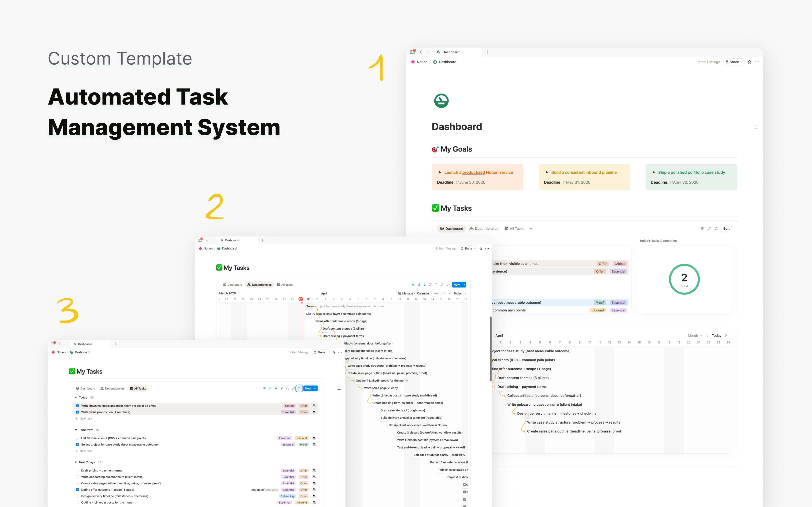Uncheck Write down my goals task
Image resolution: width=812 pixels, height=507 pixels.
pos(77,405)
